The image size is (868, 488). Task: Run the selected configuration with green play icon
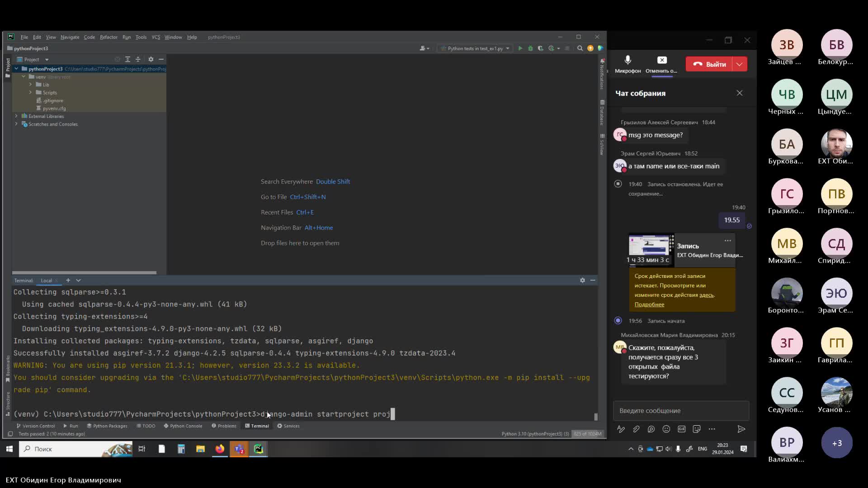click(x=520, y=48)
